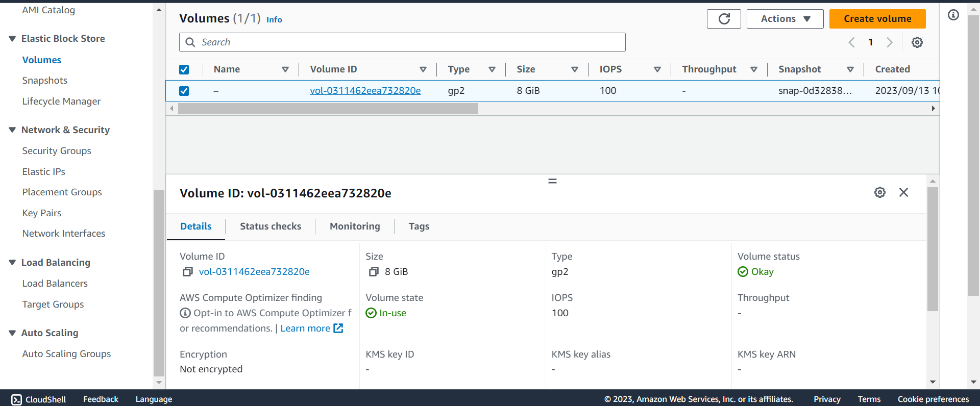Open Key Pairs page

click(x=42, y=213)
